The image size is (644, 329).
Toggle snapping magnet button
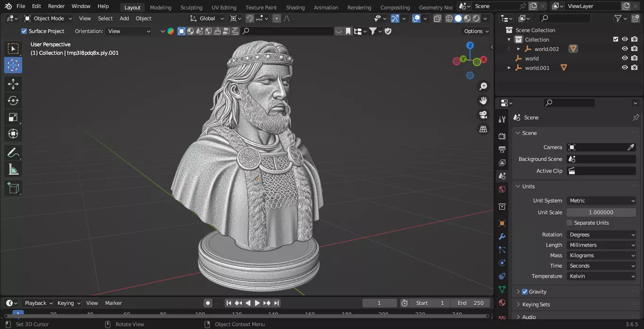249,18
